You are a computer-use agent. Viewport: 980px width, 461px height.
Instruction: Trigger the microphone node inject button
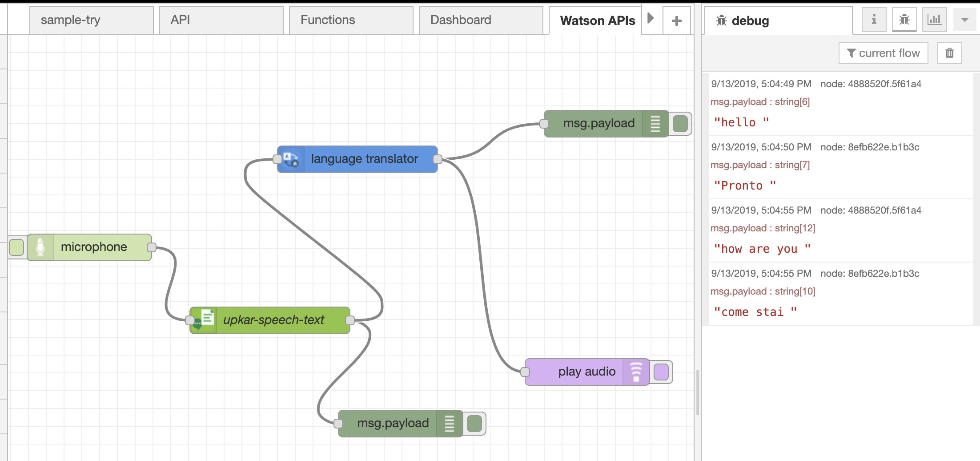[16, 247]
